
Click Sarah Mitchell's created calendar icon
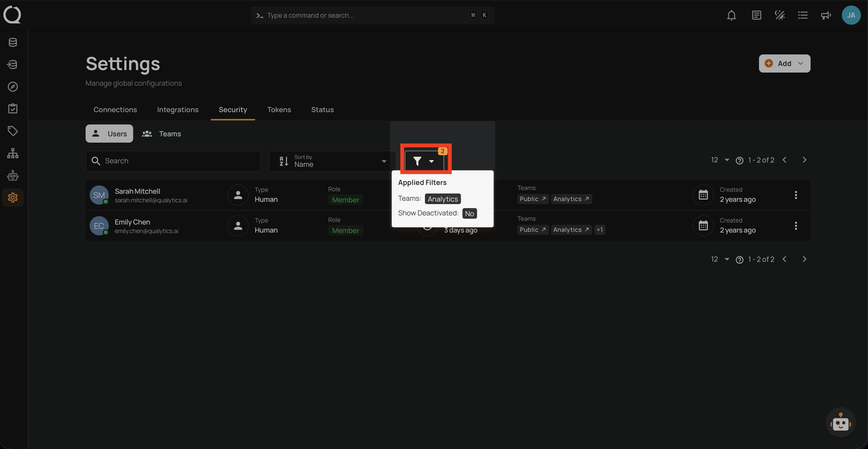coord(703,195)
